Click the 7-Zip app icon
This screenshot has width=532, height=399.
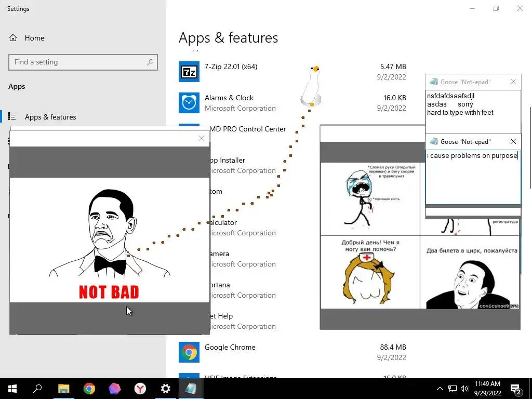[189, 72]
